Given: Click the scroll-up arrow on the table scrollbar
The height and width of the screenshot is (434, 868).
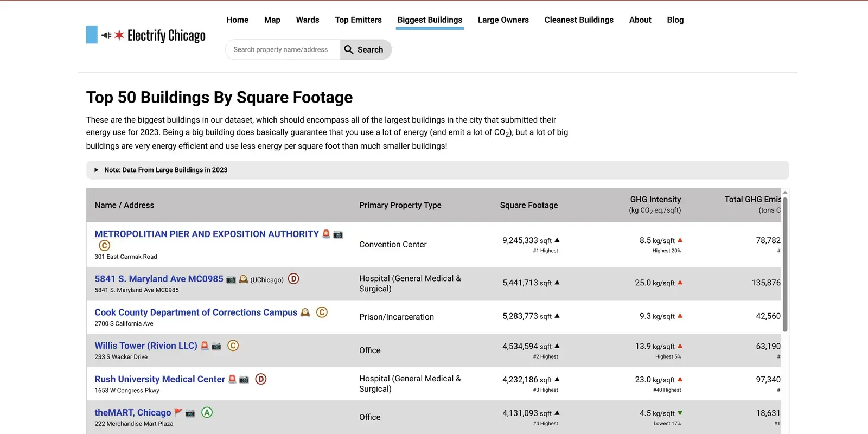Looking at the screenshot, I should 785,193.
